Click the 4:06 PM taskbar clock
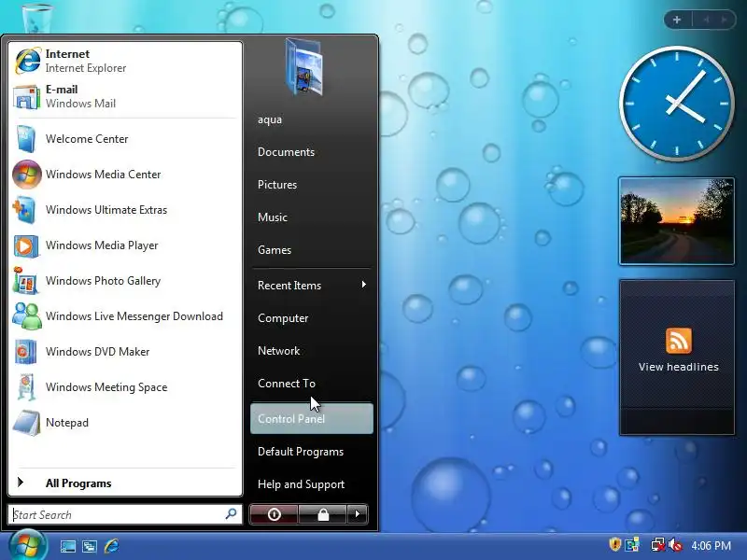747x560 pixels. (712, 545)
